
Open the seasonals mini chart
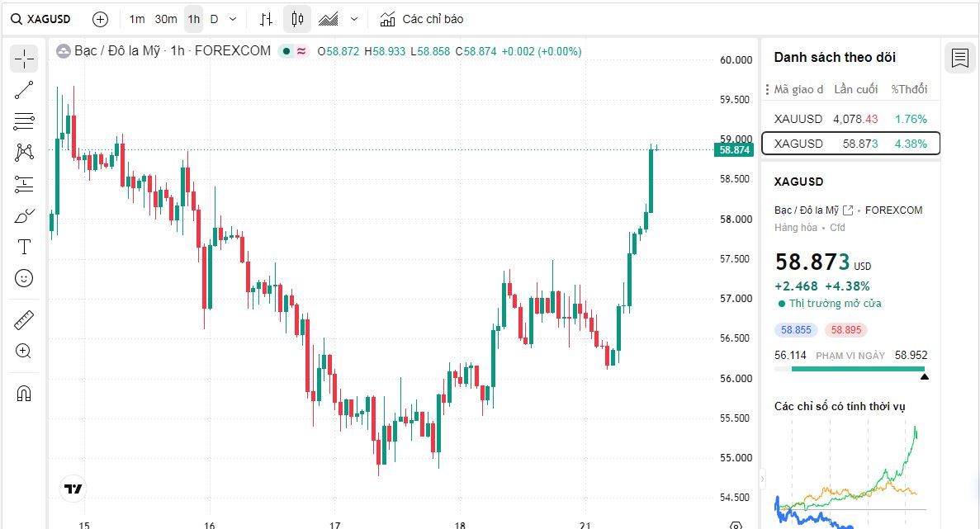point(850,474)
